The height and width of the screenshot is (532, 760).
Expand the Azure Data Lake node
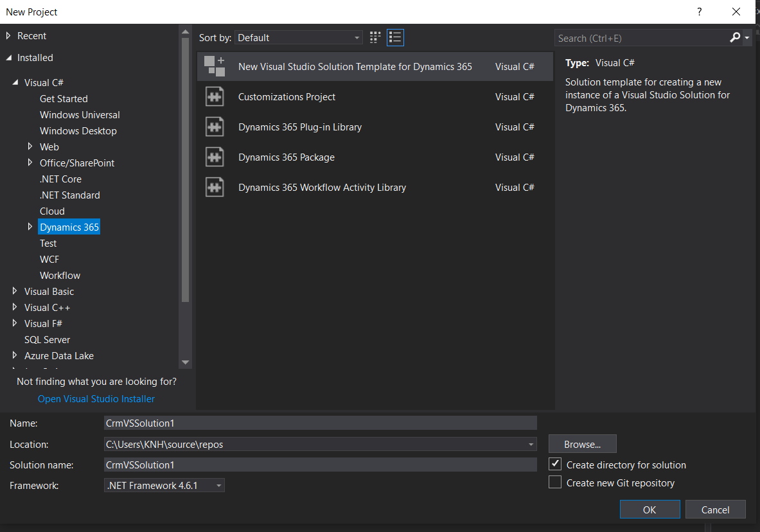pyautogui.click(x=15, y=355)
